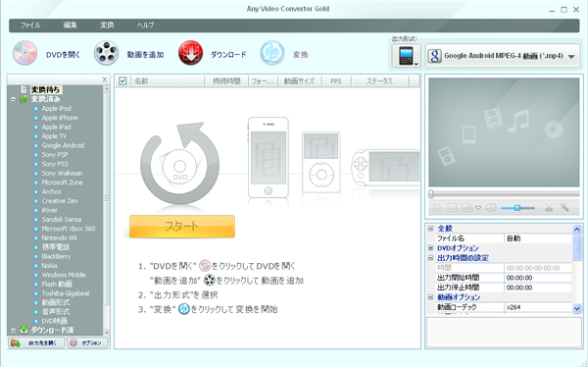This screenshot has width=588, height=367.
Task: Click the DVDを開く disc icon
Action: coord(25,53)
